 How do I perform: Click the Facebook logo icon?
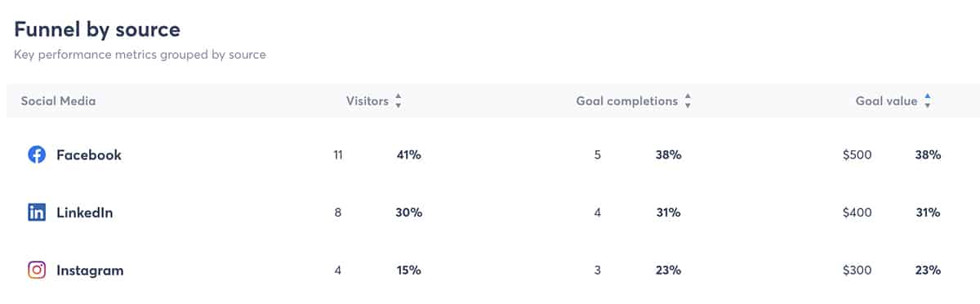[37, 154]
